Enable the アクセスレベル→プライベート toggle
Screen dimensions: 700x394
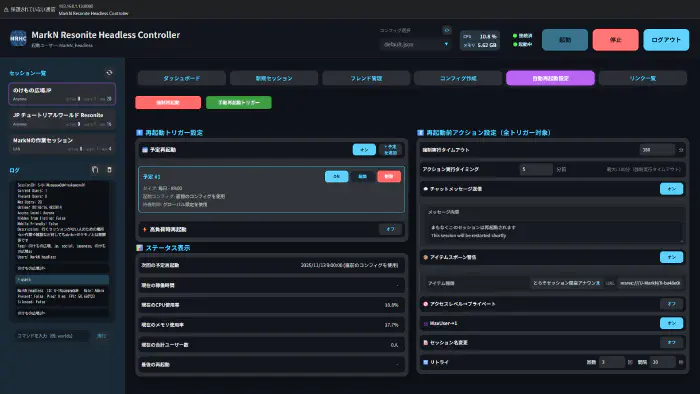coord(671,304)
